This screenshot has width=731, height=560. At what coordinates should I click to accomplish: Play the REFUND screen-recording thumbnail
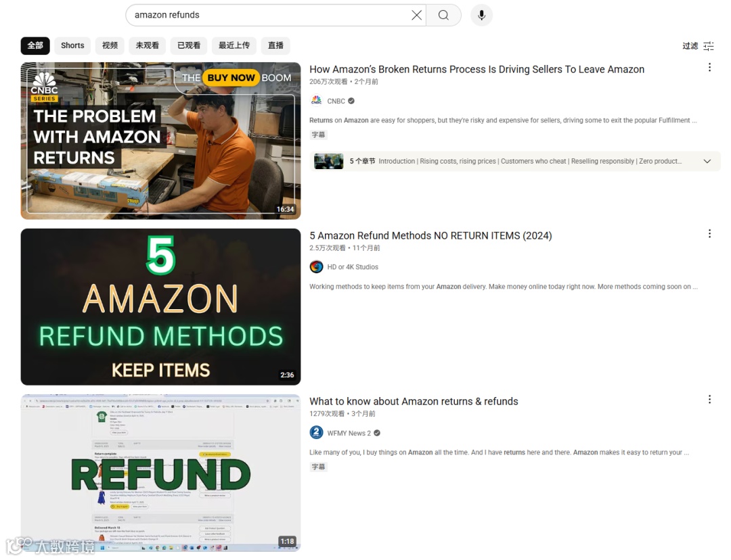[161, 473]
